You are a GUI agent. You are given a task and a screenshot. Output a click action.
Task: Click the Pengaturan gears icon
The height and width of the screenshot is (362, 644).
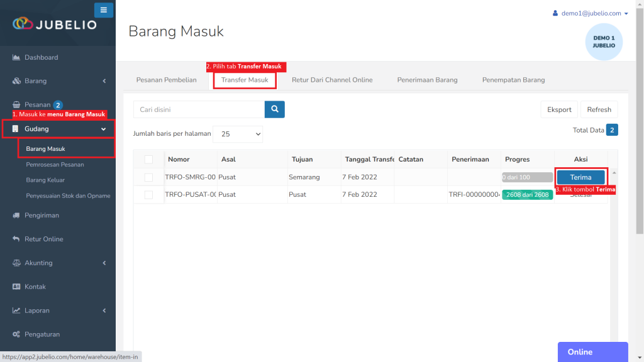pos(16,334)
